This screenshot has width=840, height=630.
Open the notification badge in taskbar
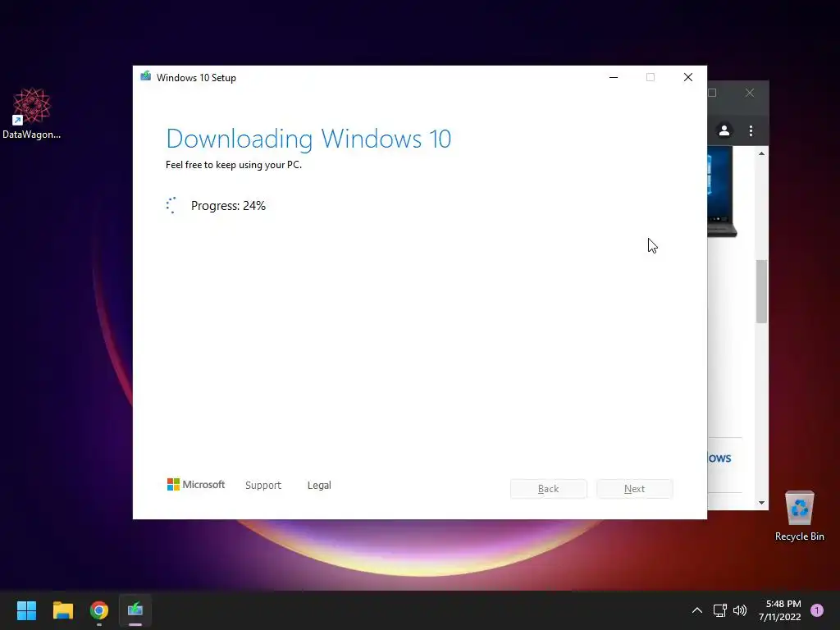point(817,610)
